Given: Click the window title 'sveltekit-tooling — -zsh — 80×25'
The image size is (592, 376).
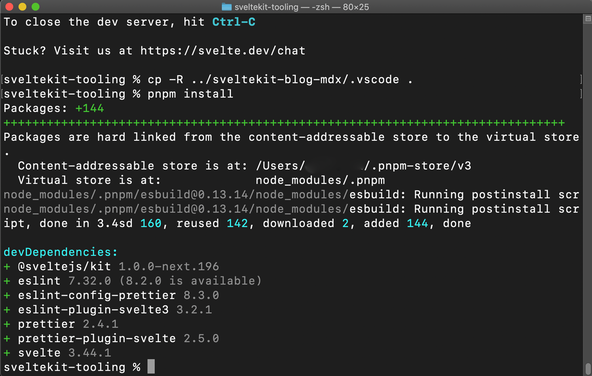Looking at the screenshot, I should 302,7.
